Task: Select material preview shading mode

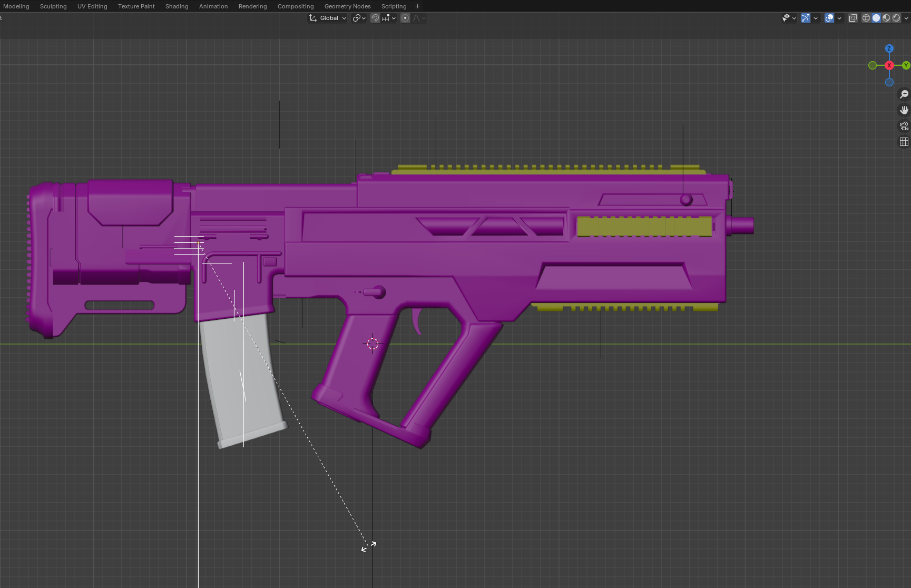Action: click(886, 18)
